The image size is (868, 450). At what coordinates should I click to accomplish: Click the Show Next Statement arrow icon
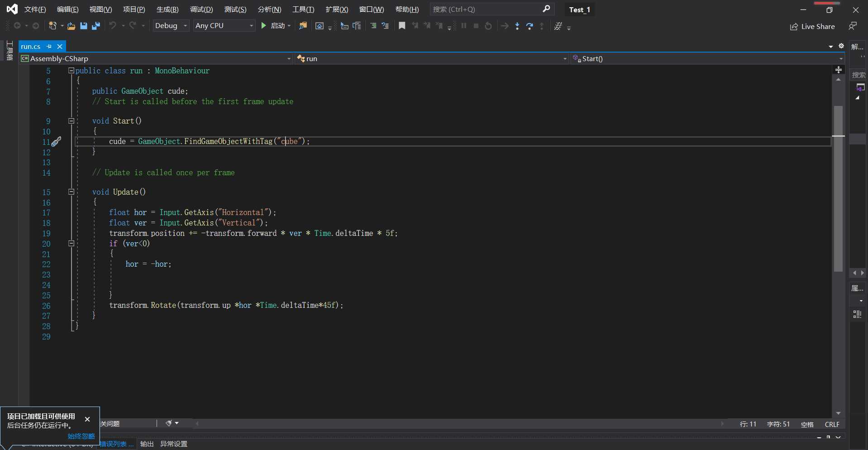click(505, 26)
